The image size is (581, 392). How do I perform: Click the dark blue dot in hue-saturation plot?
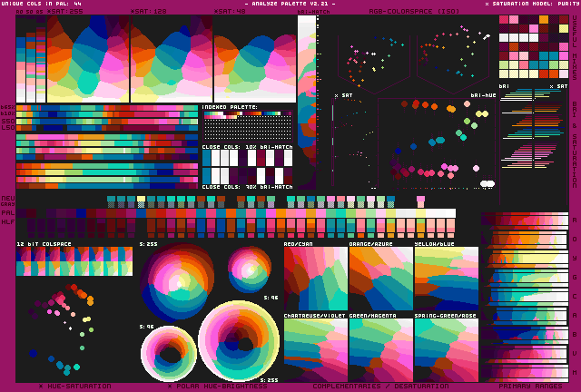(33, 353)
